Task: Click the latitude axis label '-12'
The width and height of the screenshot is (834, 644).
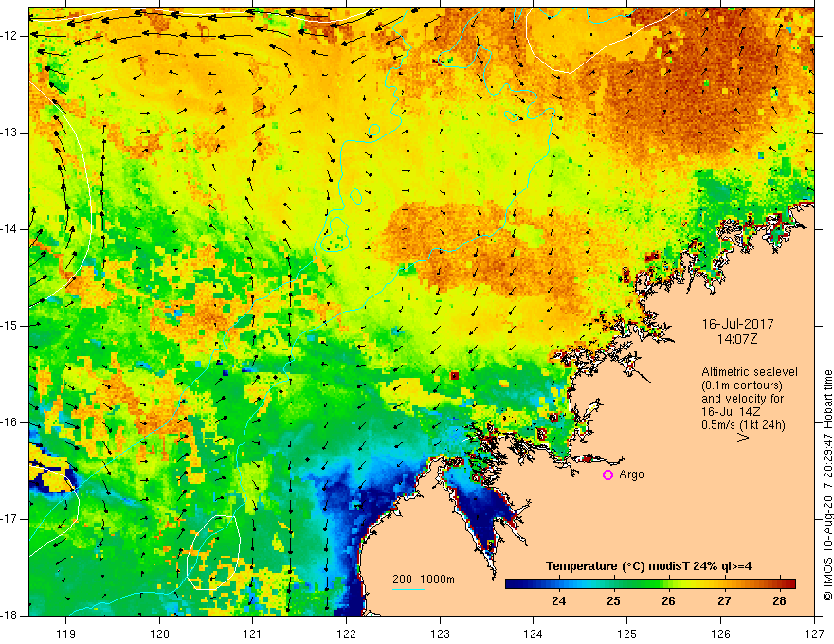Action: (9, 36)
